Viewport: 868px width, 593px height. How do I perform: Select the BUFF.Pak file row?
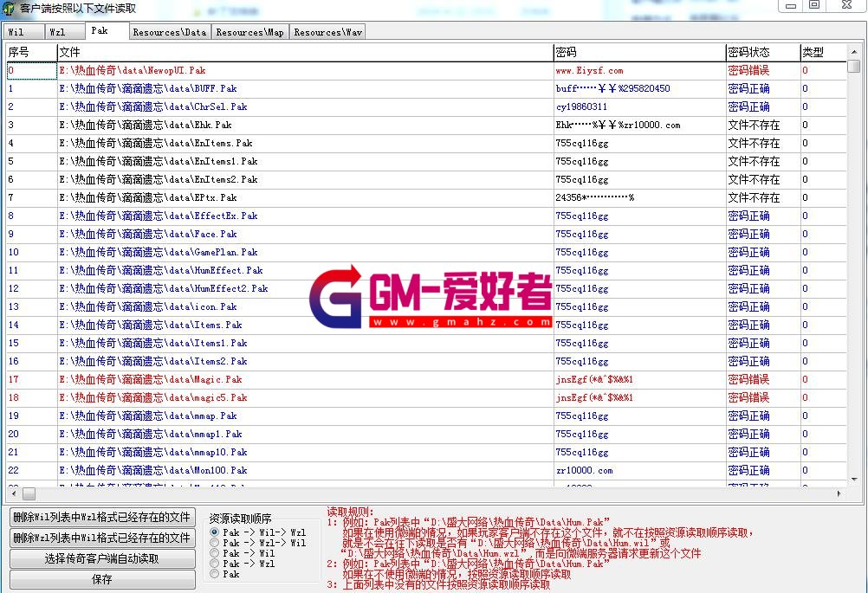[x=425, y=88]
